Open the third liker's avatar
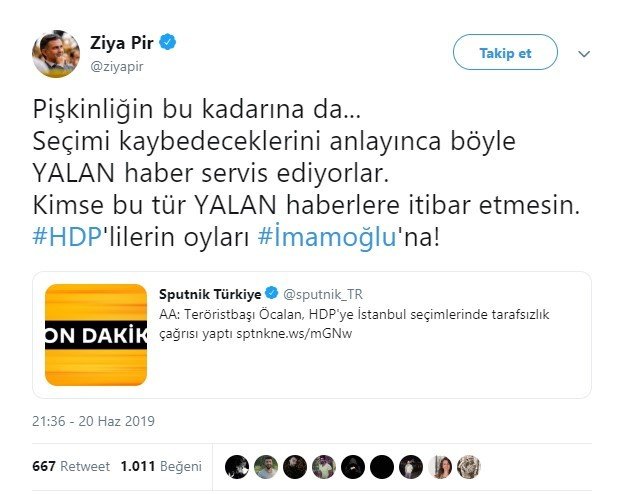 295,467
